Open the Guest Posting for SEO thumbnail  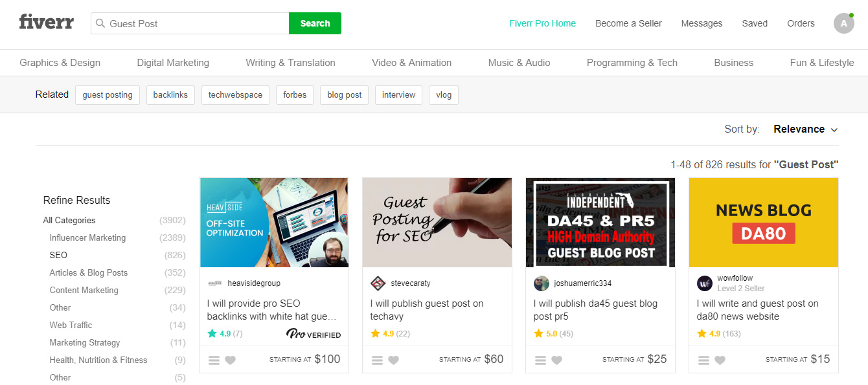437,223
